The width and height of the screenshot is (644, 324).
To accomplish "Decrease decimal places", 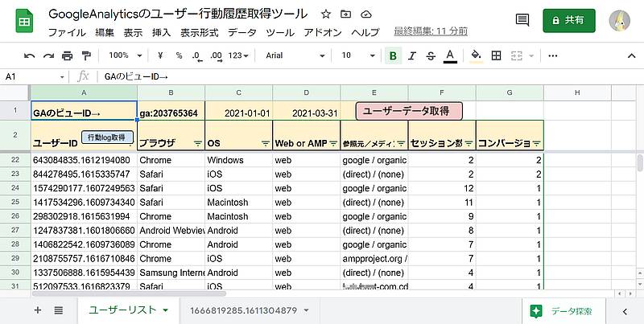I will (197, 55).
